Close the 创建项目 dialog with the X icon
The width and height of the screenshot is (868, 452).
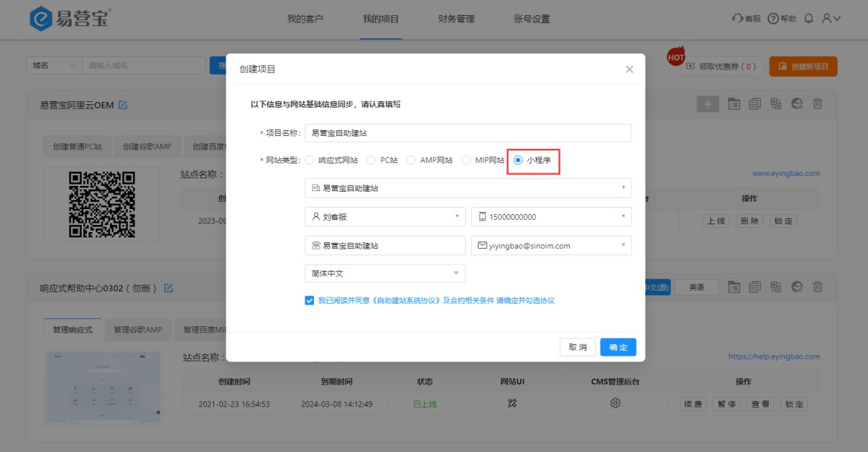pos(629,69)
